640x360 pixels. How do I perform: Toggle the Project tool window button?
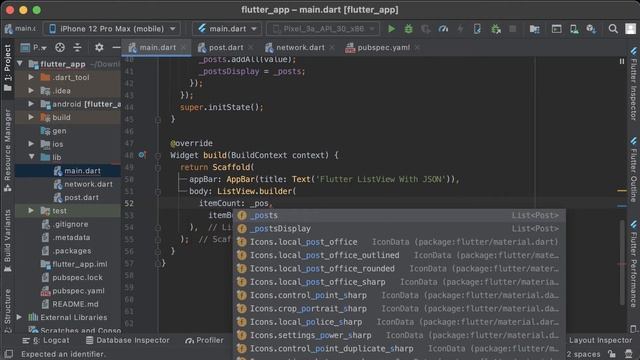point(7,68)
